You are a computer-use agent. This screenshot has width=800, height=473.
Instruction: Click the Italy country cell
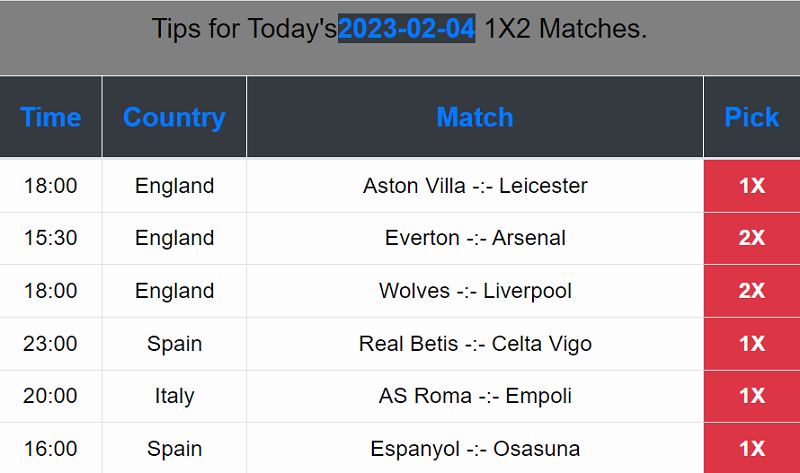coord(174,396)
